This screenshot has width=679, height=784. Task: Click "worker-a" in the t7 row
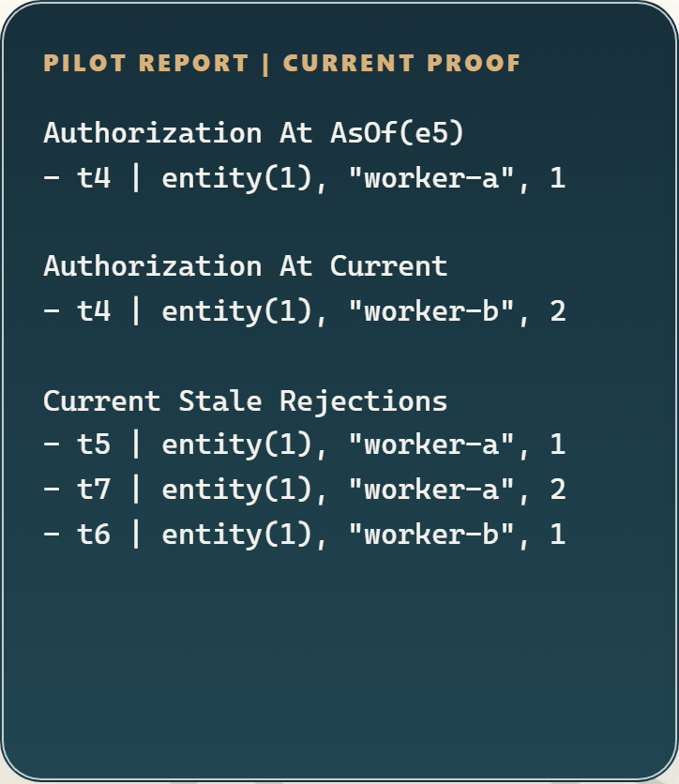431,490
